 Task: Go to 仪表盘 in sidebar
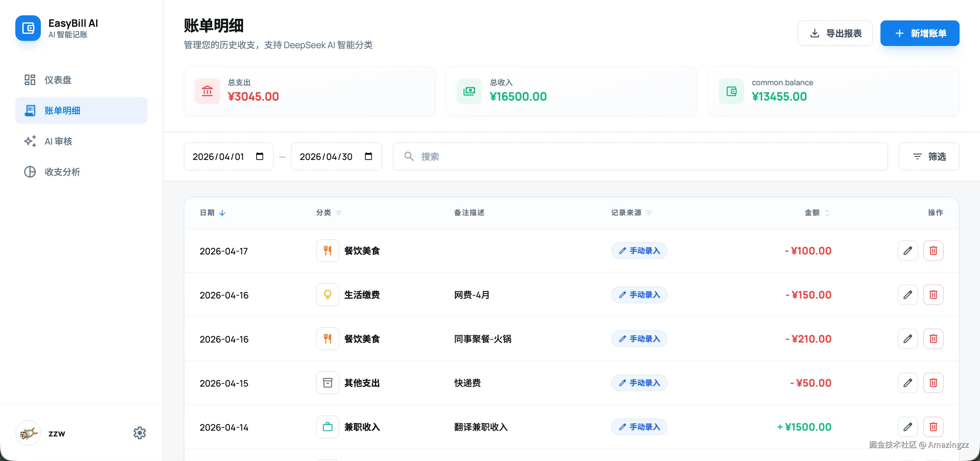tap(58, 80)
